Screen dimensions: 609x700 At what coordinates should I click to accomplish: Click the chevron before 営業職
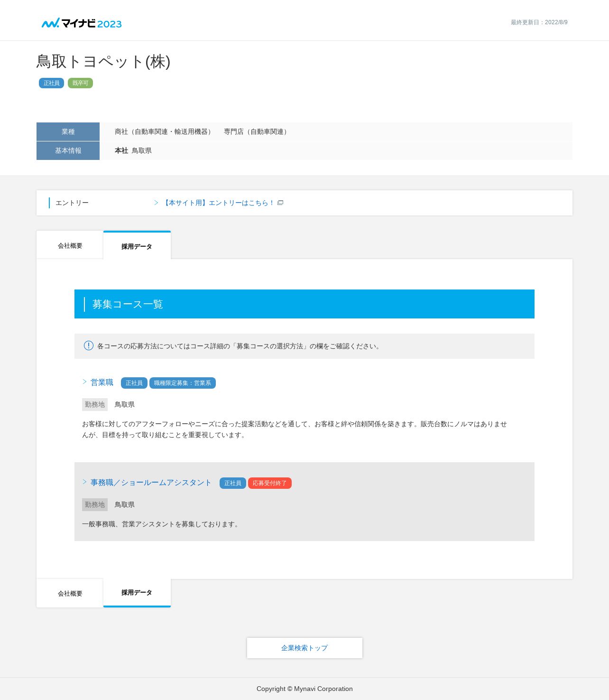(84, 382)
